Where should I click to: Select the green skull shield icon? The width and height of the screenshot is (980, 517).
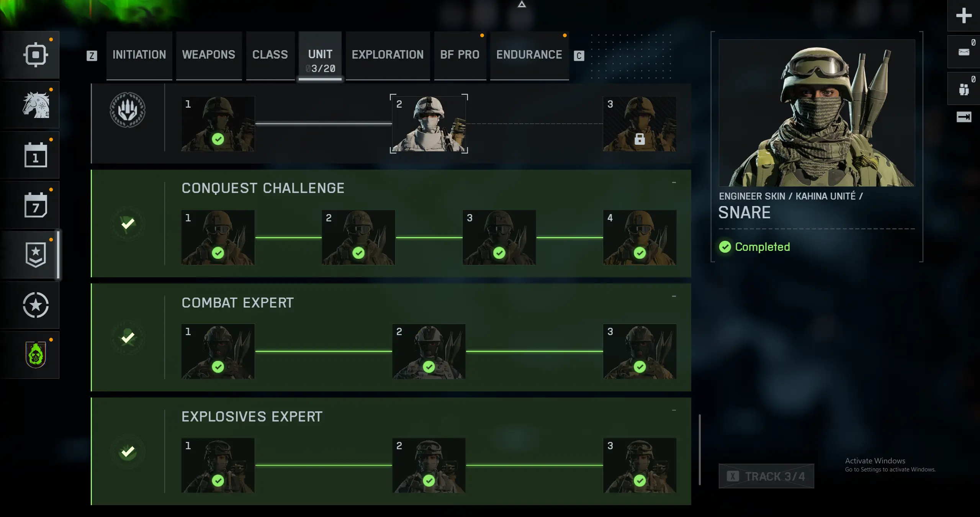pos(36,355)
